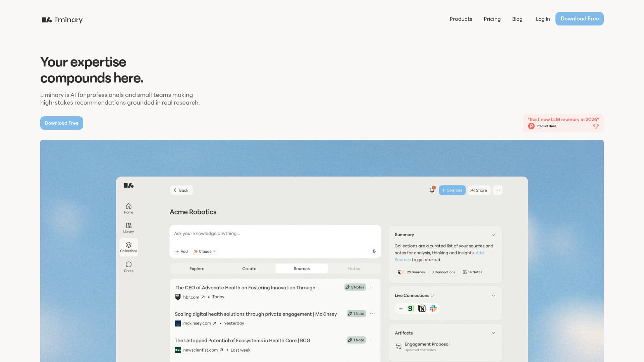Select the Collections sidebar icon
The image size is (644, 362).
[128, 247]
